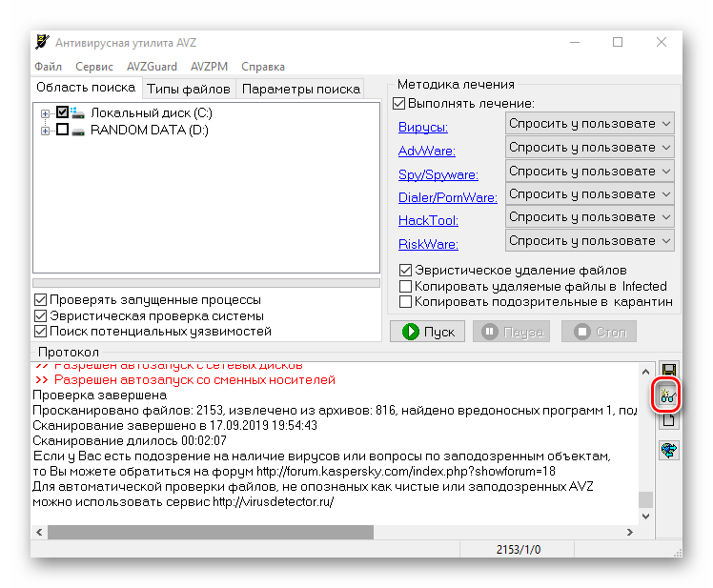
Task: Click the AVZ application icon in title bar
Action: [42, 42]
